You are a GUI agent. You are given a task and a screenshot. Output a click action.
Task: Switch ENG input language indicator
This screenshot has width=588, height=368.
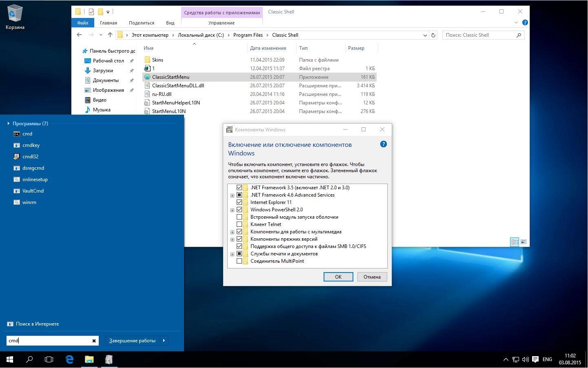tap(547, 360)
